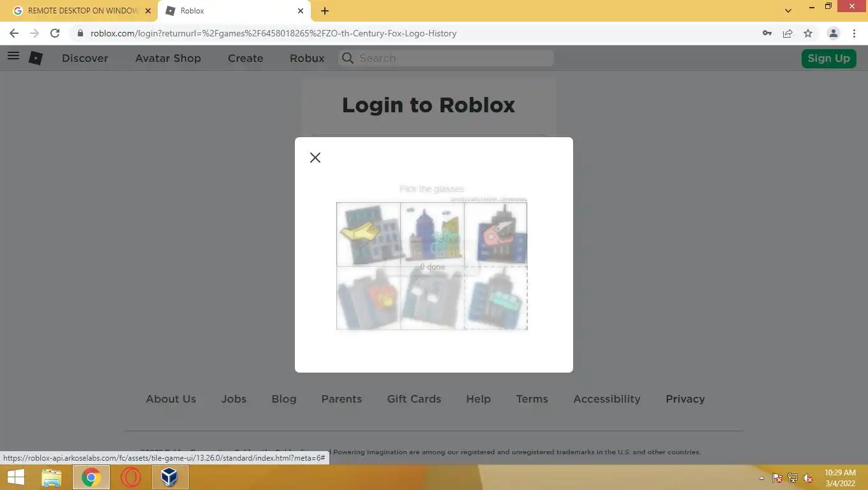Open the Robux page
This screenshot has width=868, height=490.
coord(307,58)
